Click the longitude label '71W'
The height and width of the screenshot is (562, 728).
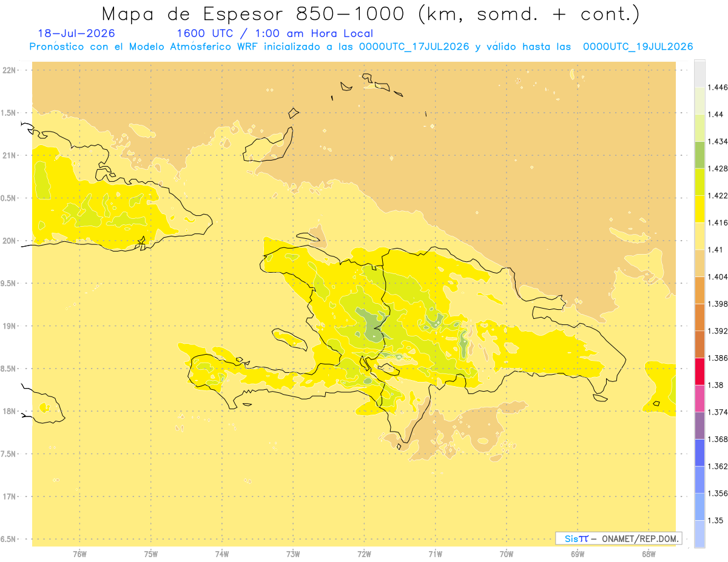(x=435, y=554)
